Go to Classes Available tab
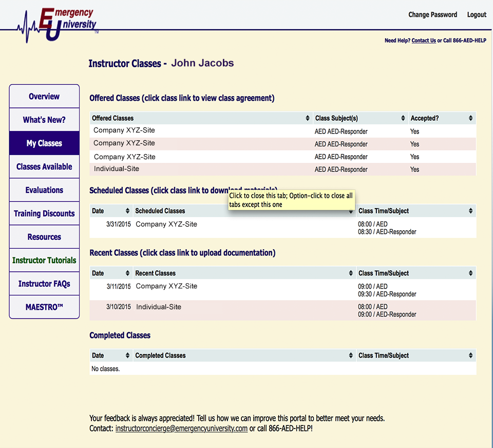 [x=44, y=166]
